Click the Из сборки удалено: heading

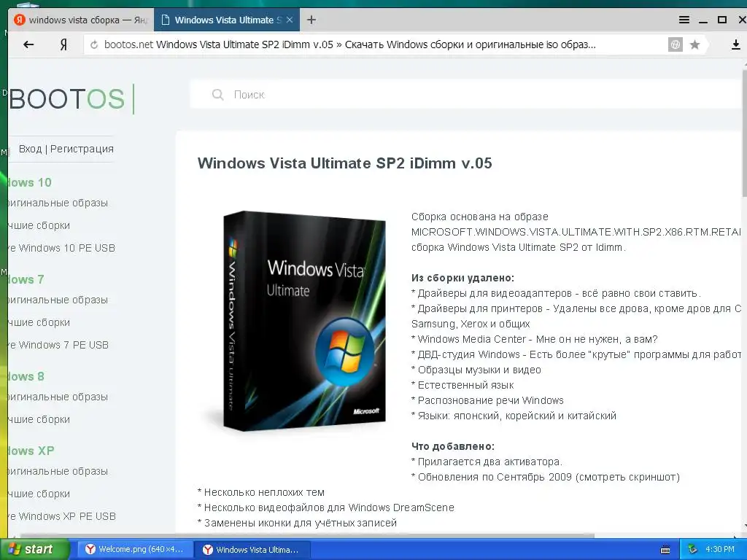pyautogui.click(x=462, y=278)
